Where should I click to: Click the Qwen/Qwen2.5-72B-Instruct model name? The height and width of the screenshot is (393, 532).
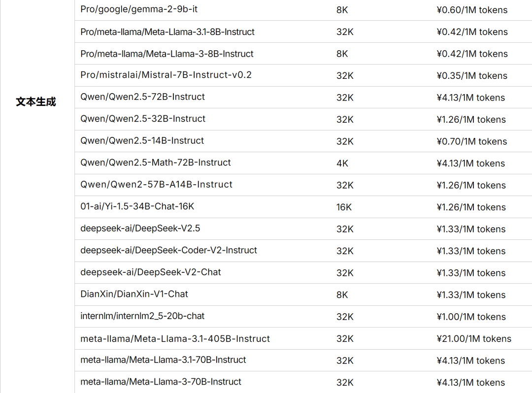pos(142,97)
